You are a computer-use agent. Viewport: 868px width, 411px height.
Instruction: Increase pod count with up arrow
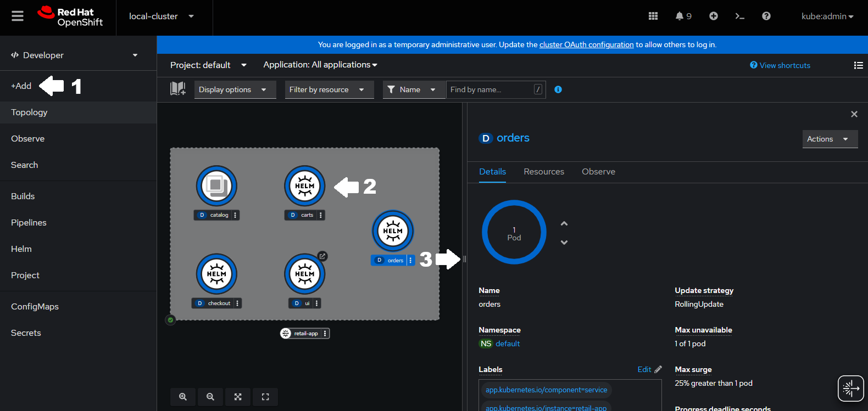click(x=564, y=224)
